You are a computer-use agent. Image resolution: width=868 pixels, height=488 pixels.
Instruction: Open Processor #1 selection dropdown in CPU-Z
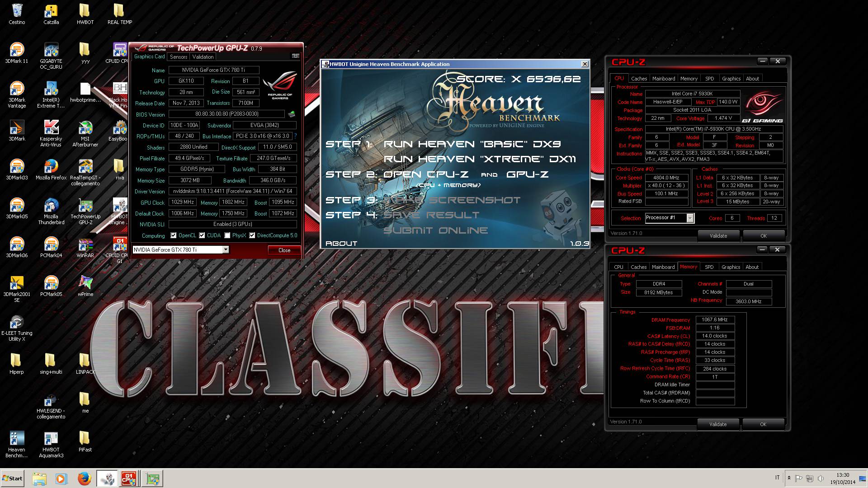(690, 218)
